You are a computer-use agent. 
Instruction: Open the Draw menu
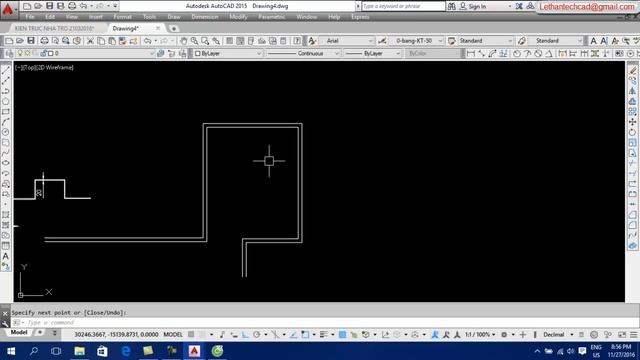point(174,17)
